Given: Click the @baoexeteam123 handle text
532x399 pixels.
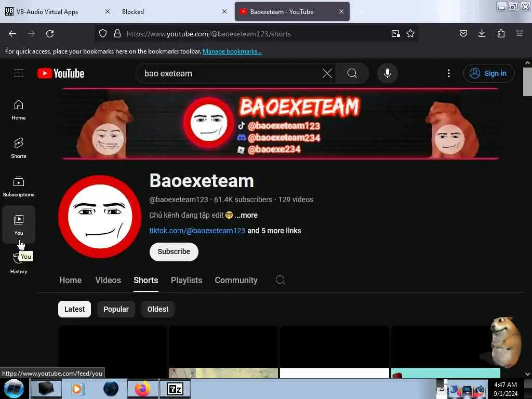Looking at the screenshot, I should [179, 199].
